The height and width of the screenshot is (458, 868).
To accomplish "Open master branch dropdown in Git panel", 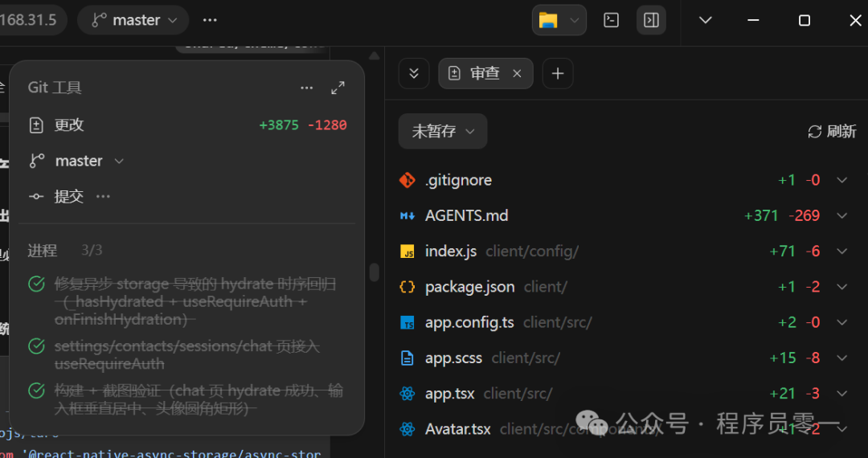I will click(x=88, y=161).
